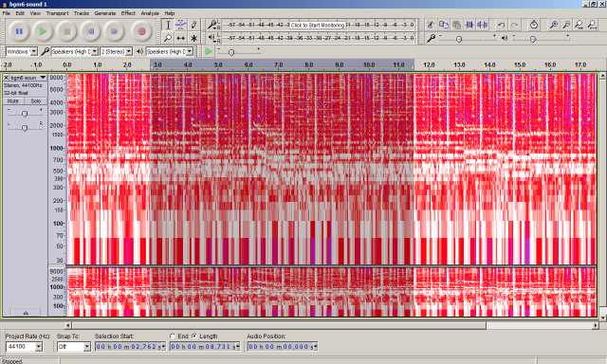This screenshot has height=364, width=607.
Task: Open the Selection Start unit format dropdown
Action: pos(162,347)
